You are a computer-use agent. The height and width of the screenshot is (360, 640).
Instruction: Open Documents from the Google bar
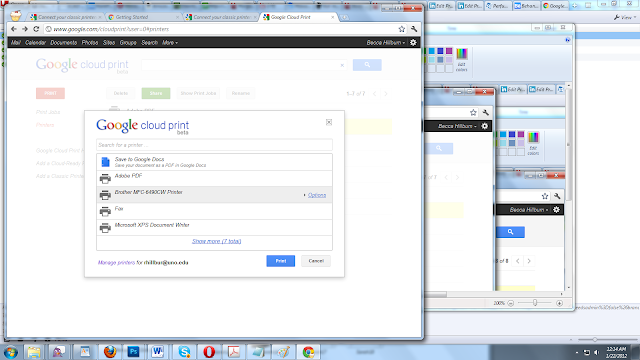(64, 42)
